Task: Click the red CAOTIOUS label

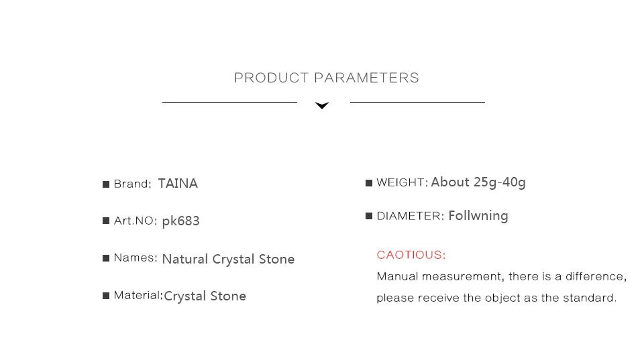Action: click(411, 255)
